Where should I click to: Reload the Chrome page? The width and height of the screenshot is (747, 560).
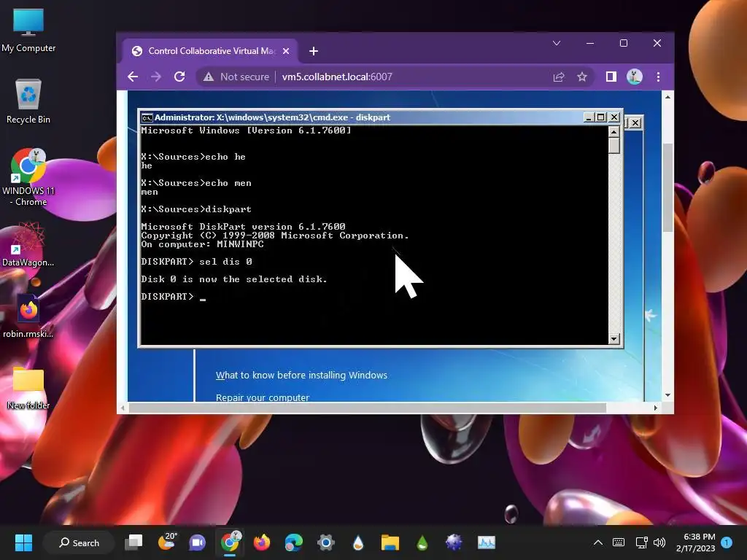coord(179,77)
